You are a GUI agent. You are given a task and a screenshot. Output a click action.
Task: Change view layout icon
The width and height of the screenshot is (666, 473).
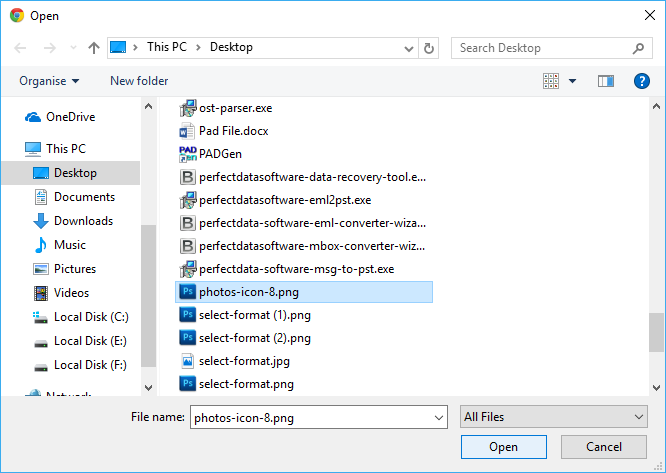(x=551, y=81)
